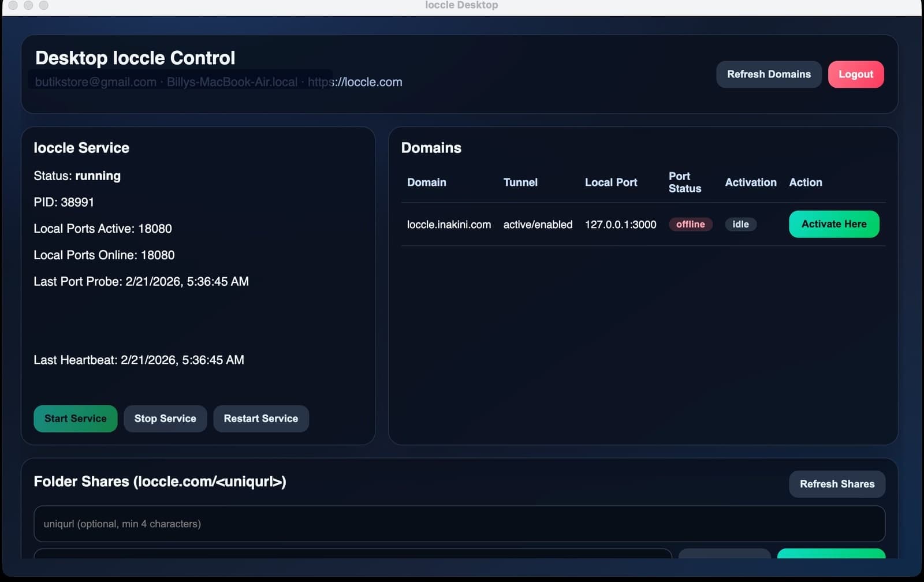This screenshot has width=924, height=582.
Task: Click the Refresh Shares button
Action: (x=837, y=484)
